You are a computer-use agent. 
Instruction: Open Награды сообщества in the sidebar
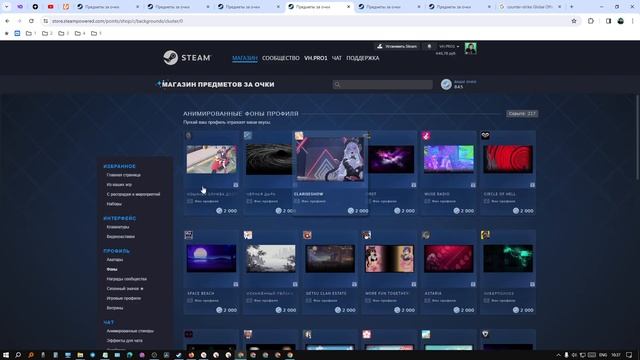click(127, 279)
